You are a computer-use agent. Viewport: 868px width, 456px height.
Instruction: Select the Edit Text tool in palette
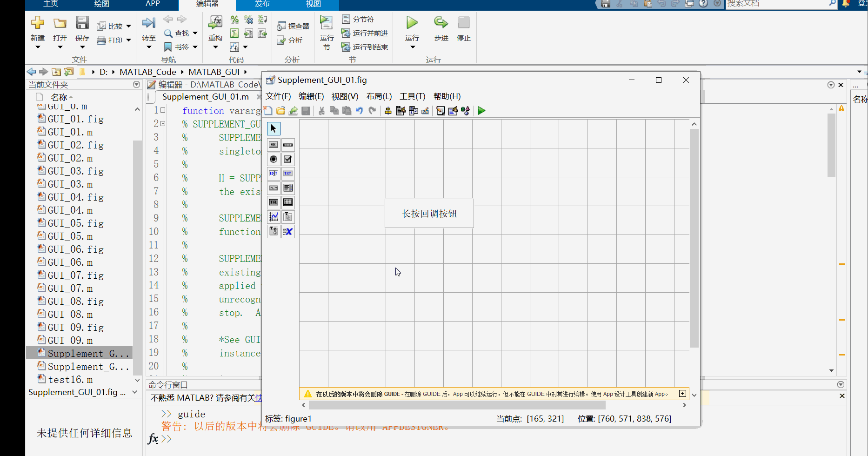[x=273, y=173]
